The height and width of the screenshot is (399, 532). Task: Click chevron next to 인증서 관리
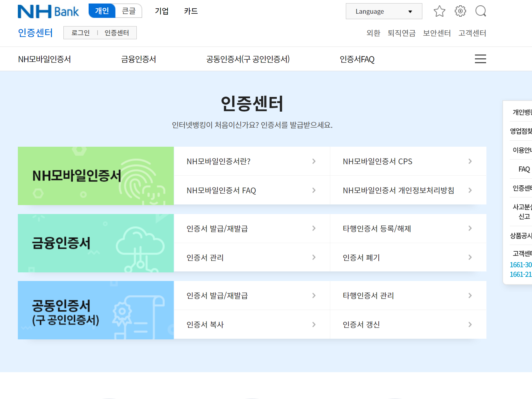pyautogui.click(x=314, y=257)
